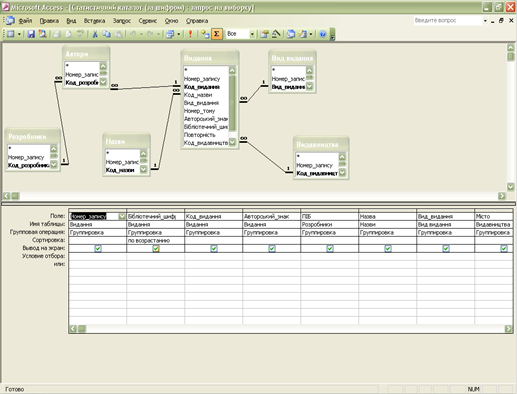Viewport: 517px width, 394px height.
Task: Click the Paste icon
Action: (118, 34)
